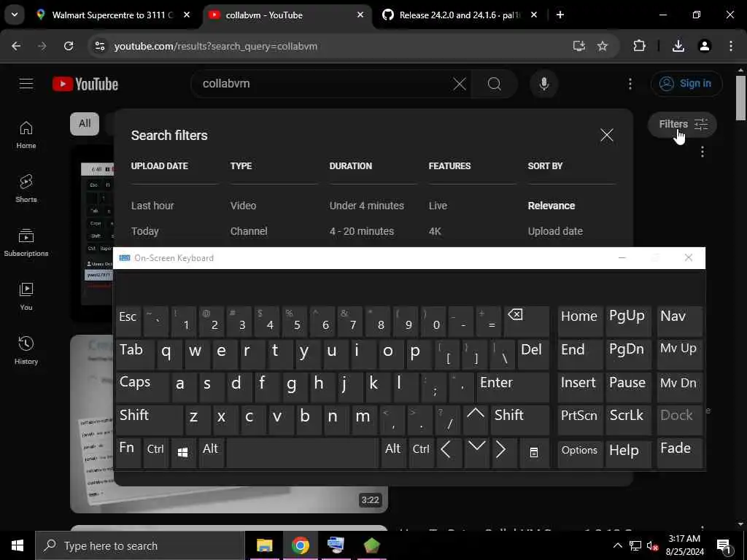Viewport: 747px width, 560px height.
Task: Toggle ScrLk key on On-Screen Keyboard
Action: pos(628,419)
